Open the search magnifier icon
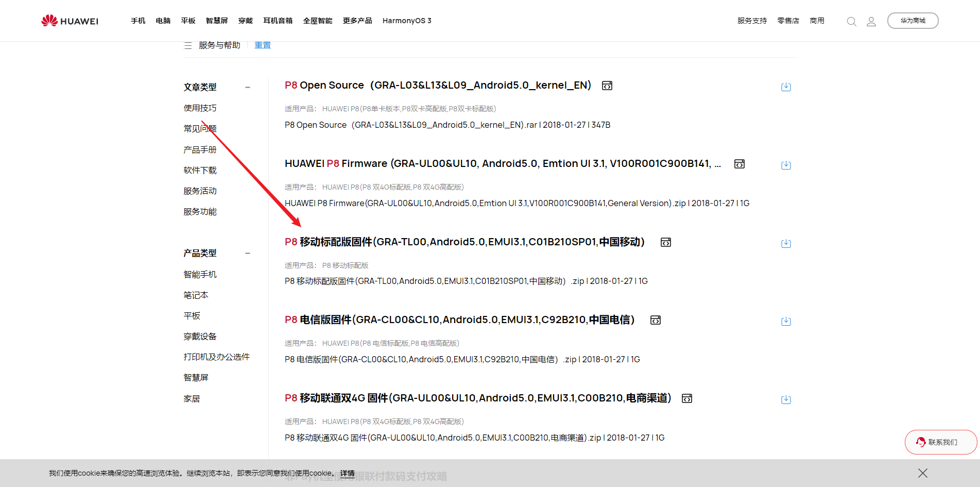 (852, 21)
